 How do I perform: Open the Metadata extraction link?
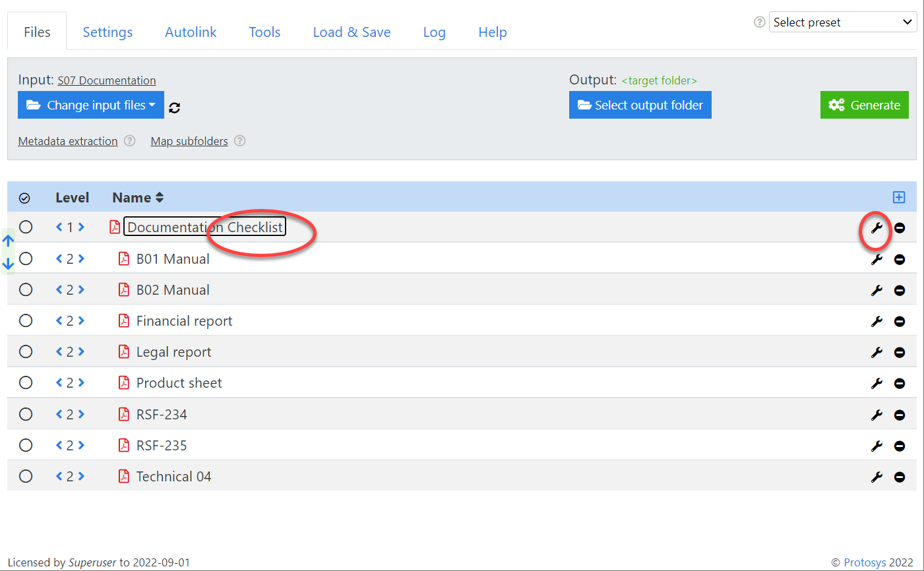(68, 140)
